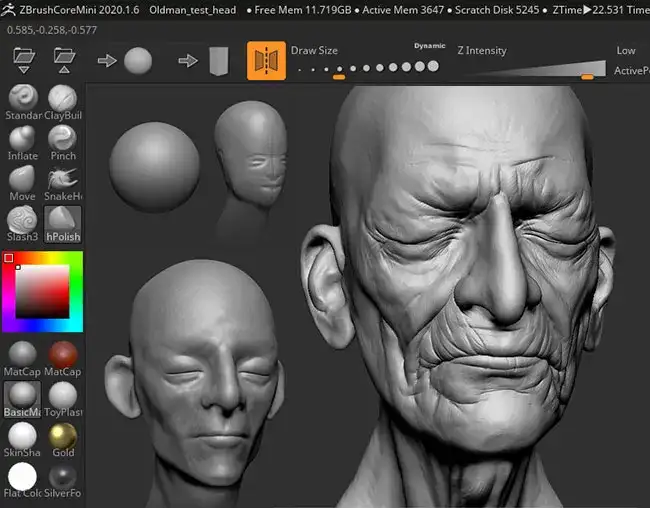Click the ActivePoints label
This screenshot has height=508, width=650.
pos(631,70)
